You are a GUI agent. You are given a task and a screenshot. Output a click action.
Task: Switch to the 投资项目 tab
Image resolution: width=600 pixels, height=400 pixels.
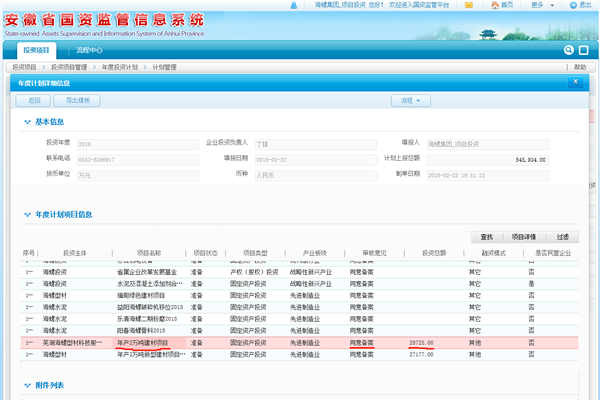pos(37,49)
